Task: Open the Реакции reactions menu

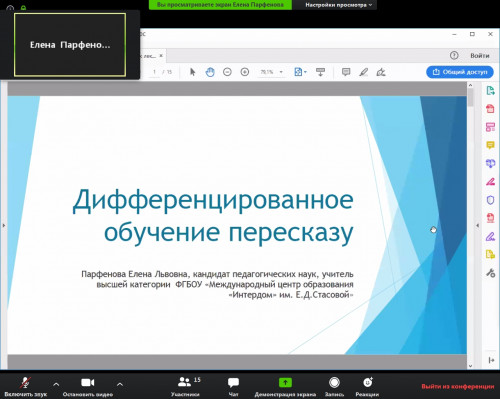Action: pyautogui.click(x=367, y=387)
